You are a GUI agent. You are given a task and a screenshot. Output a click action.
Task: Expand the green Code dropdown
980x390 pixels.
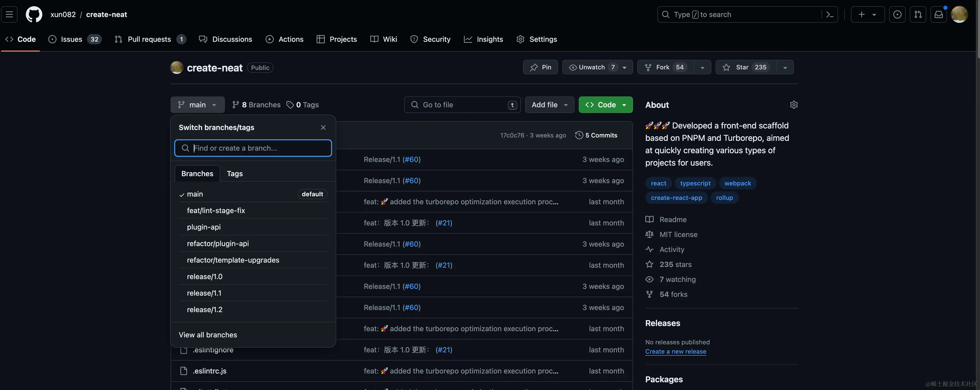coord(605,105)
